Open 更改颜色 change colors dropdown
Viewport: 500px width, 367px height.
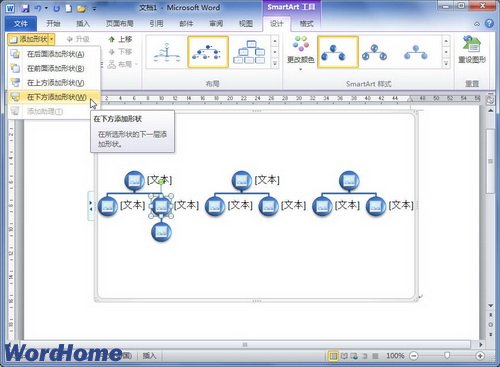click(x=301, y=54)
